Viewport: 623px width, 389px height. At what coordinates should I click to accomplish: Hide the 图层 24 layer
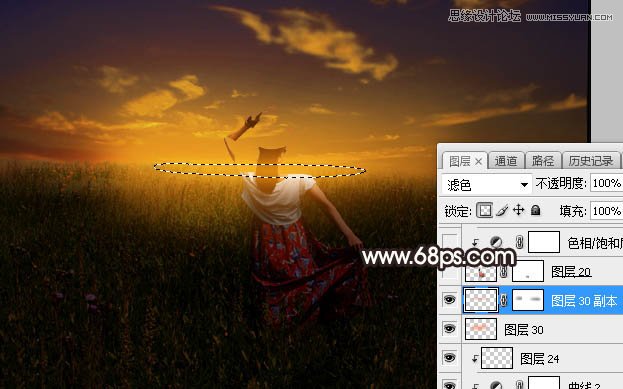[449, 358]
